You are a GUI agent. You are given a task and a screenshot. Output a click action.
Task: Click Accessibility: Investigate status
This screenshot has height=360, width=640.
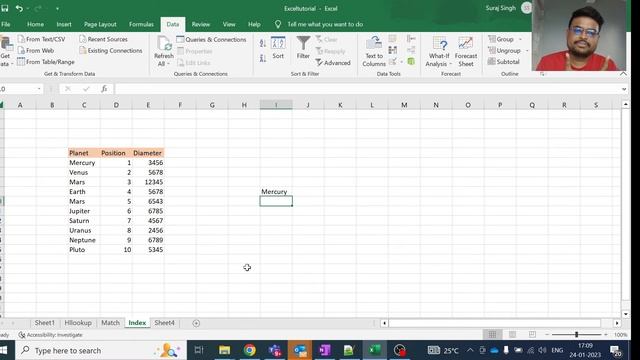tap(51, 335)
